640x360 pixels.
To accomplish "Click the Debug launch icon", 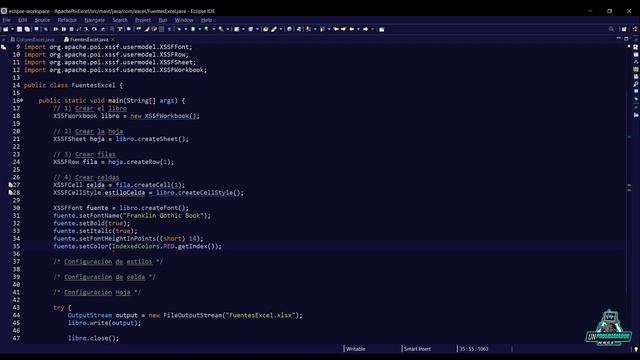I will pyautogui.click(x=179, y=29).
